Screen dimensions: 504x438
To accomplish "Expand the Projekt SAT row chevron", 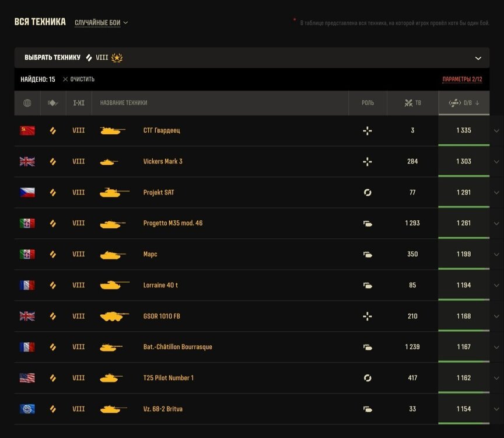I will (496, 193).
